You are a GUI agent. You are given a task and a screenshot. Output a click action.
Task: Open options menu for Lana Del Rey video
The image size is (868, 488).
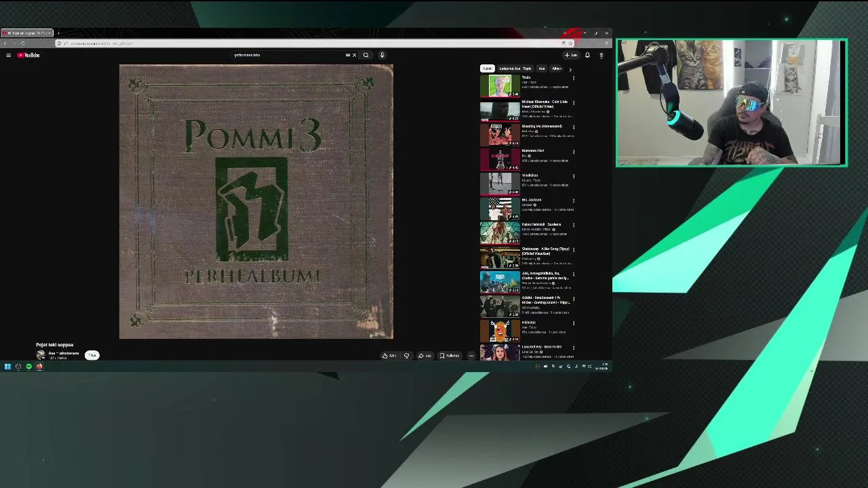[x=574, y=347]
